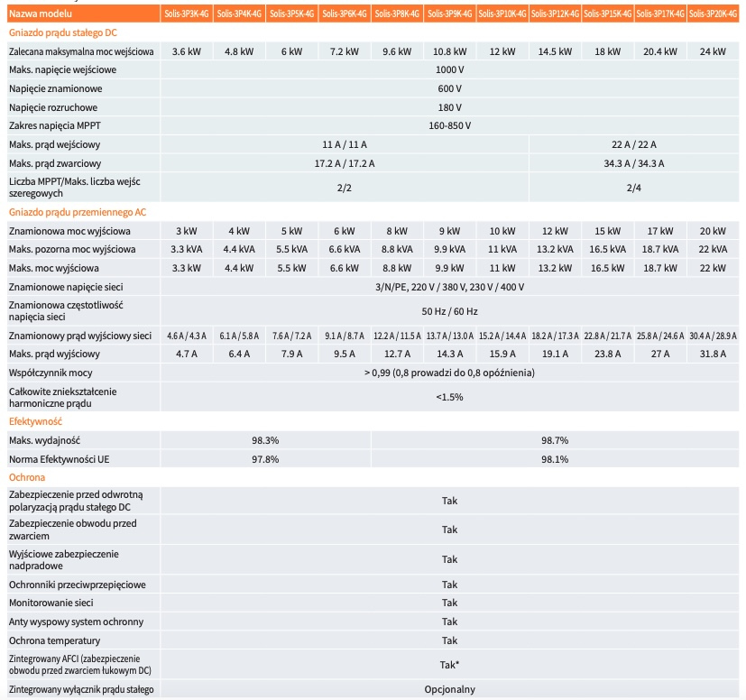Click the 'Gniazdo prądu stałego DC' section heading

(63, 32)
